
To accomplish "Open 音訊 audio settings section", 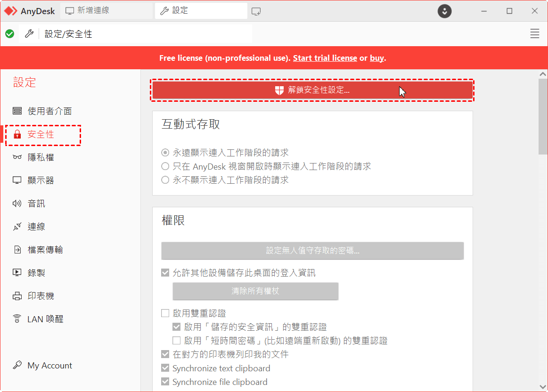I will (36, 204).
